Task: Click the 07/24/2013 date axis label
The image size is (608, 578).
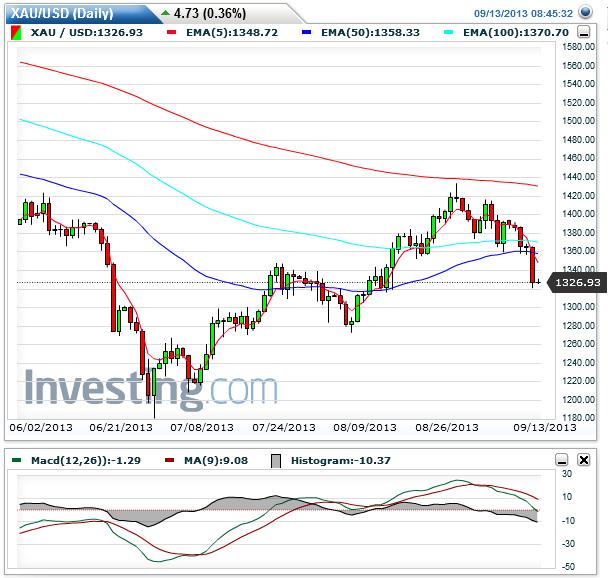Action: click(284, 428)
